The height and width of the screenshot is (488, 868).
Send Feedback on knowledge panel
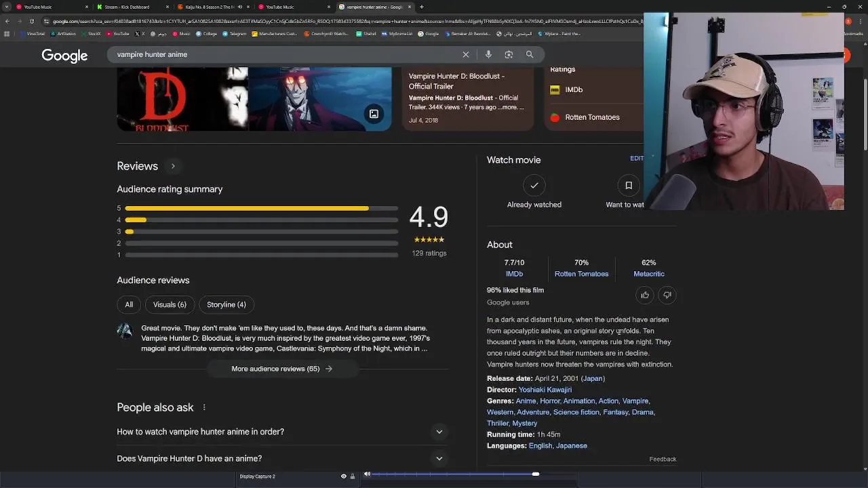click(x=663, y=459)
